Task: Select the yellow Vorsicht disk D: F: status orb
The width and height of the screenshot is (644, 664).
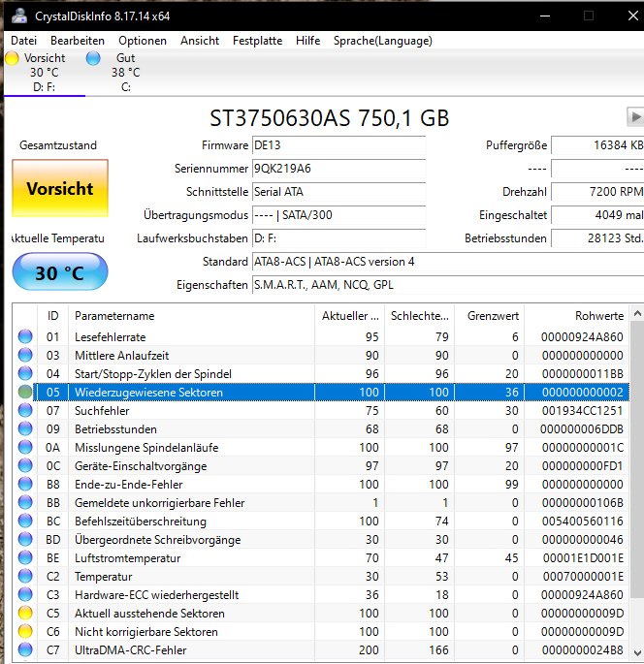Action: tap(12, 58)
